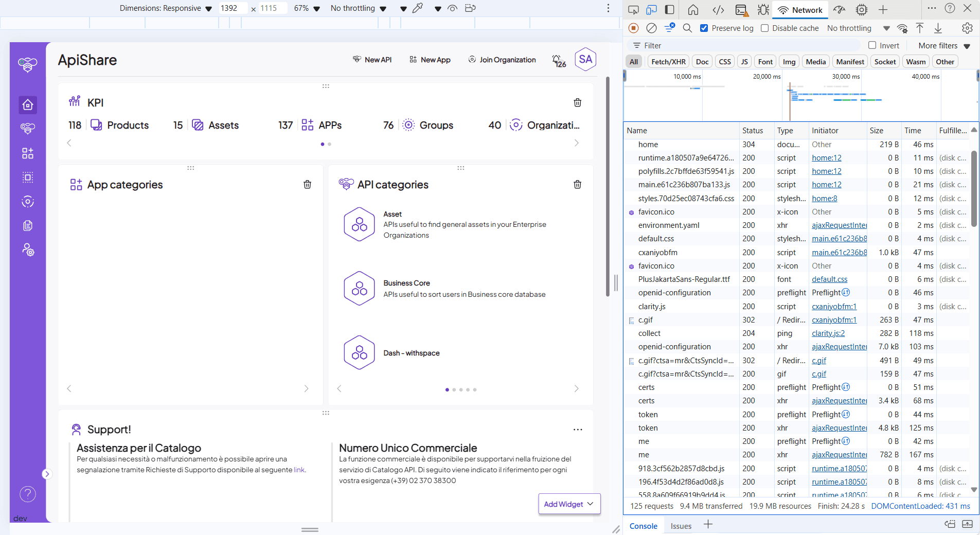Check the Disable cache checkbox
Screen dimensions: 980x535
coord(765,28)
